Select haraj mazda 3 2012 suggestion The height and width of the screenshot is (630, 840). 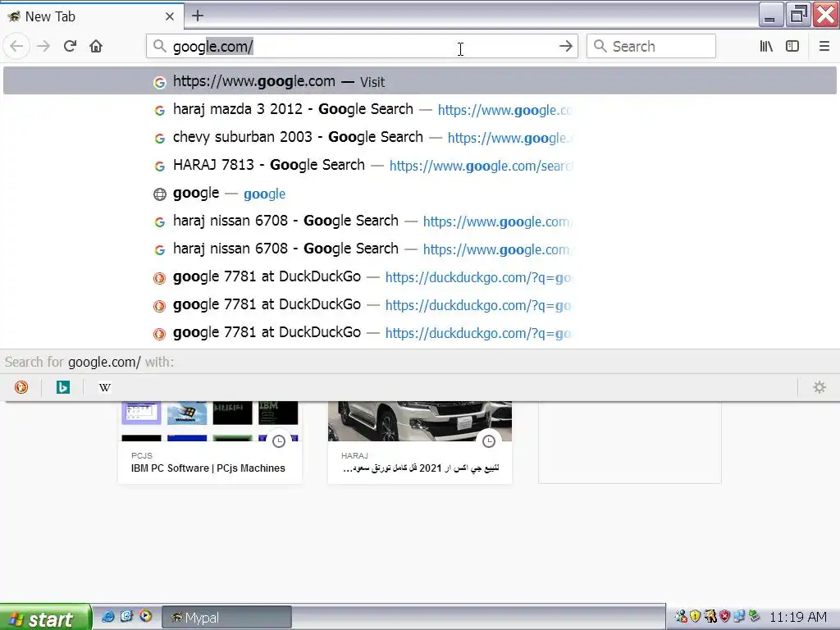[x=420, y=109]
